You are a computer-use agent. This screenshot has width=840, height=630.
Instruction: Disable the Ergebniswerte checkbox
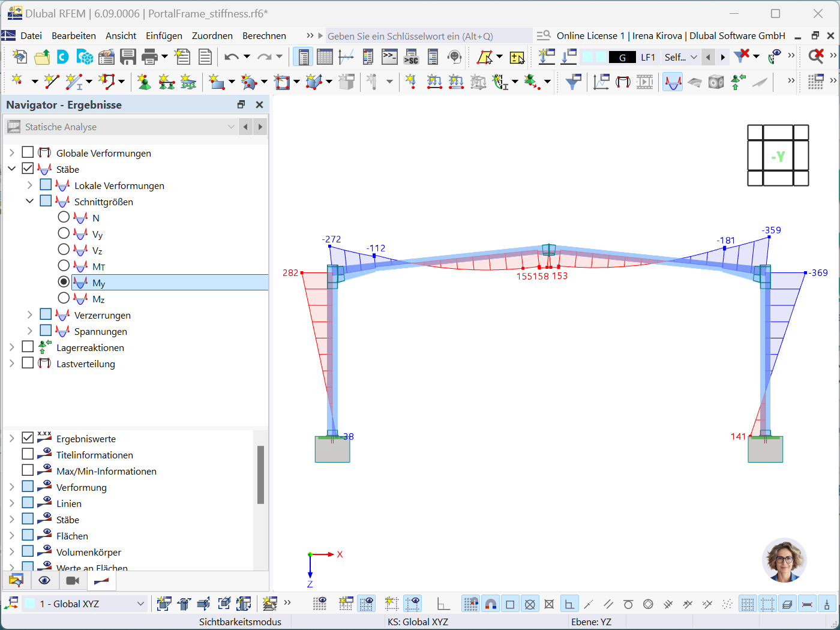coord(27,438)
